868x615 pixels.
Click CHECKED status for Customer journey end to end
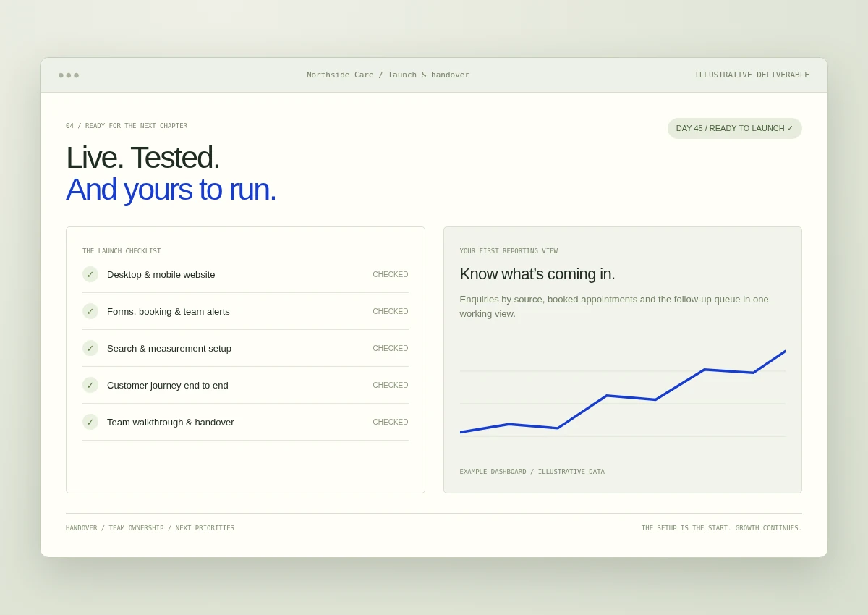[x=391, y=385]
